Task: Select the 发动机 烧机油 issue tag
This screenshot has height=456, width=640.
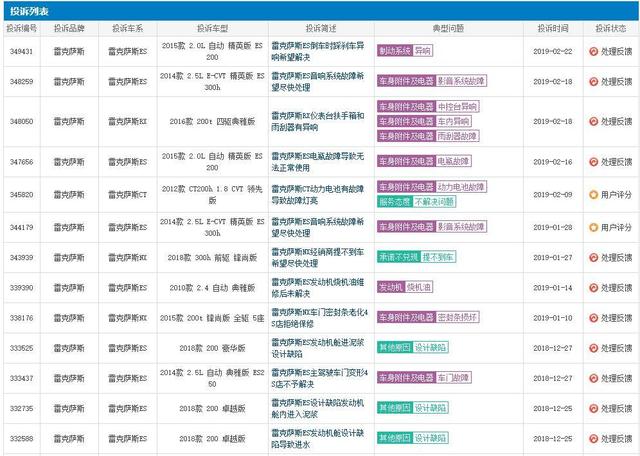Action: [x=405, y=287]
